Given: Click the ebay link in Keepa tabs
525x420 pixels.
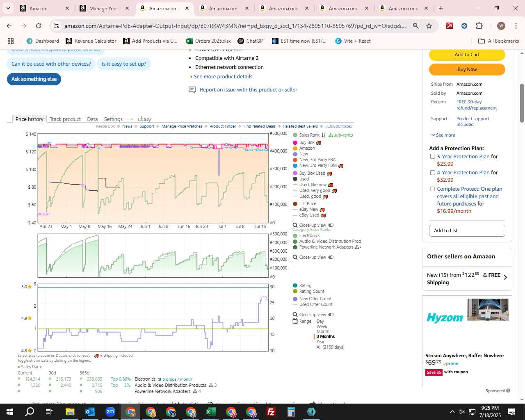Looking at the screenshot, I should (x=144, y=119).
